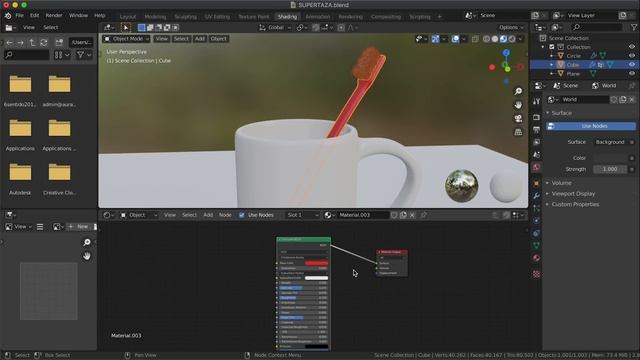Collapse the Surface panel

pyautogui.click(x=561, y=113)
